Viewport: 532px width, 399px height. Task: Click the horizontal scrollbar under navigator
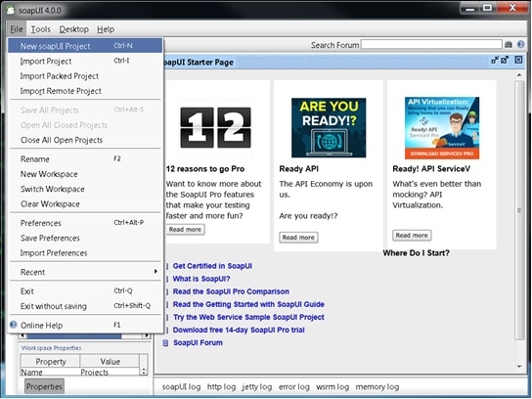[x=84, y=335]
